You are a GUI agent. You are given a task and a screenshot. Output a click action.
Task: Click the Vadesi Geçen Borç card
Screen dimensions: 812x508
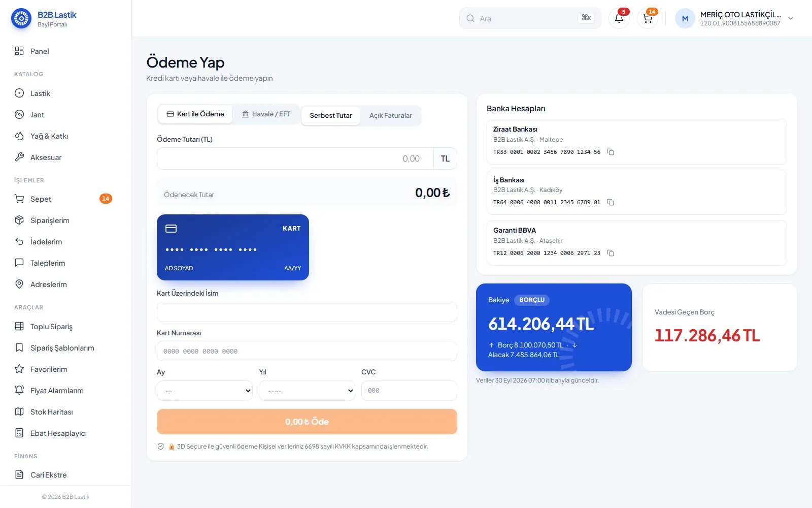pos(720,327)
